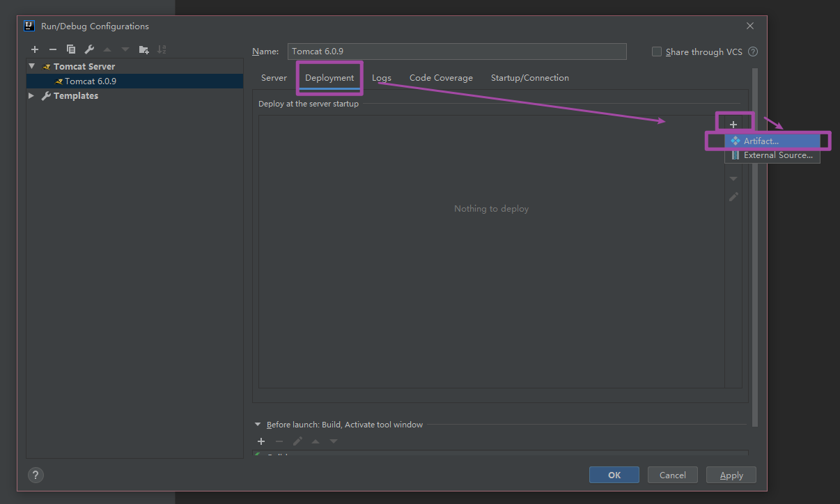
Task: Remove the selected configuration with minus icon
Action: [53, 49]
